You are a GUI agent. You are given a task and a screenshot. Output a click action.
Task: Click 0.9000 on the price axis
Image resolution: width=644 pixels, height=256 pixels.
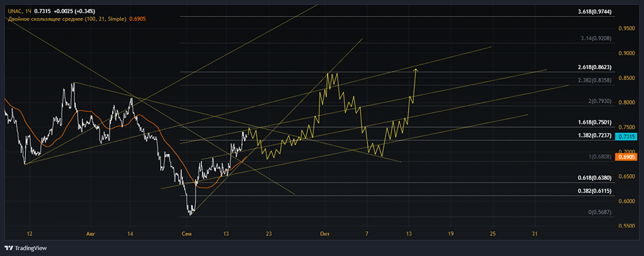pyautogui.click(x=627, y=53)
